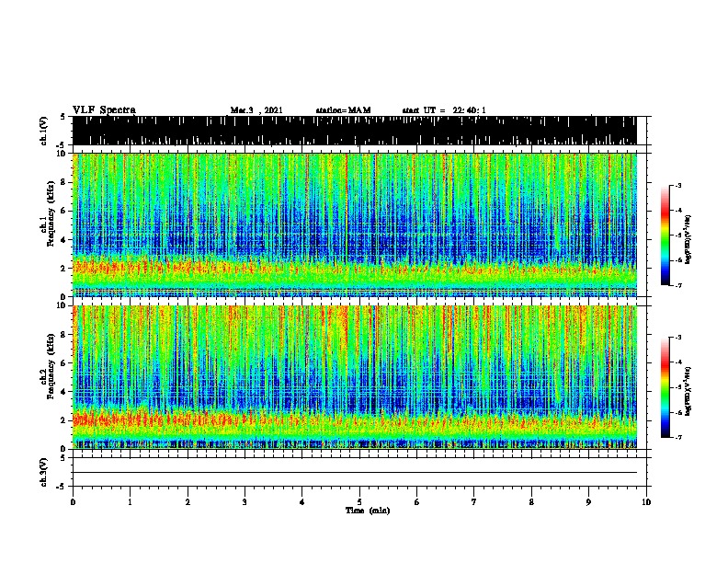Image resolution: width=728 pixels, height=563 pixels.
Task: Click the time axis tick label "10"
Action: [x=646, y=502]
